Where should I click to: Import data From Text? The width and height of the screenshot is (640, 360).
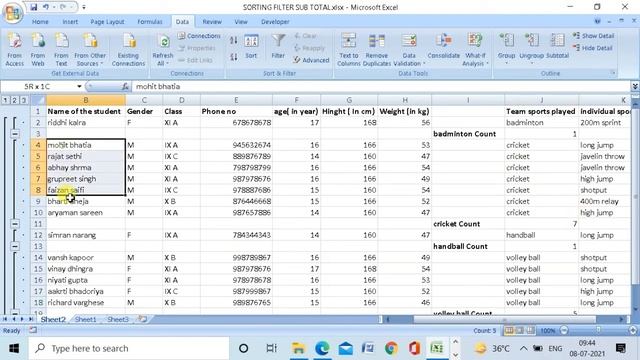tap(61, 50)
